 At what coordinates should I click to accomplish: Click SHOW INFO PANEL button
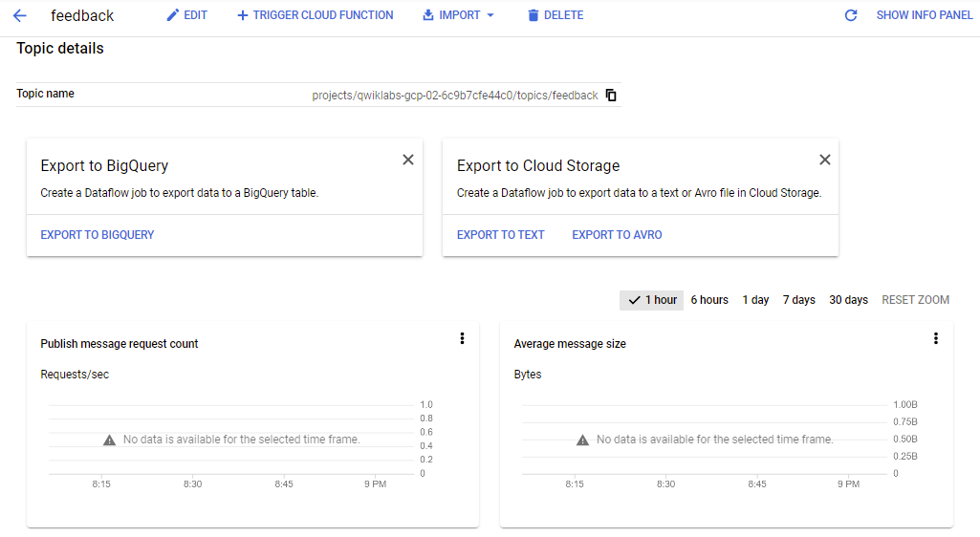(x=925, y=15)
